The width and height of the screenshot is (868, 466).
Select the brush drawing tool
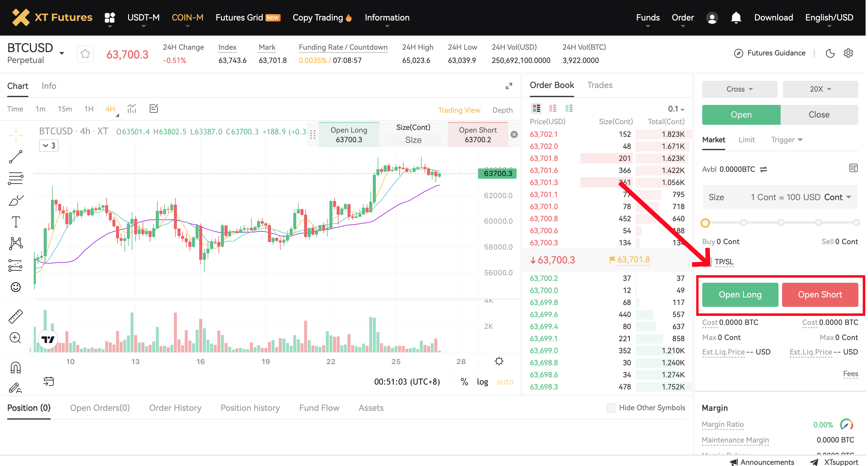15,200
